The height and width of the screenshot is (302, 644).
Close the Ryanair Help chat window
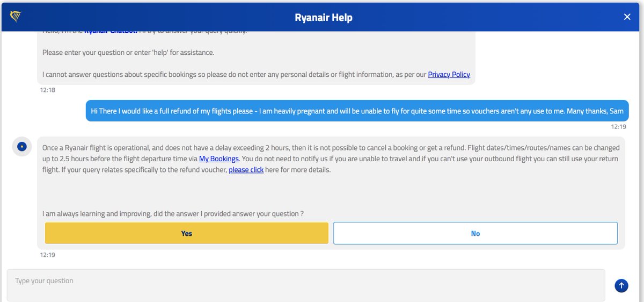[627, 17]
